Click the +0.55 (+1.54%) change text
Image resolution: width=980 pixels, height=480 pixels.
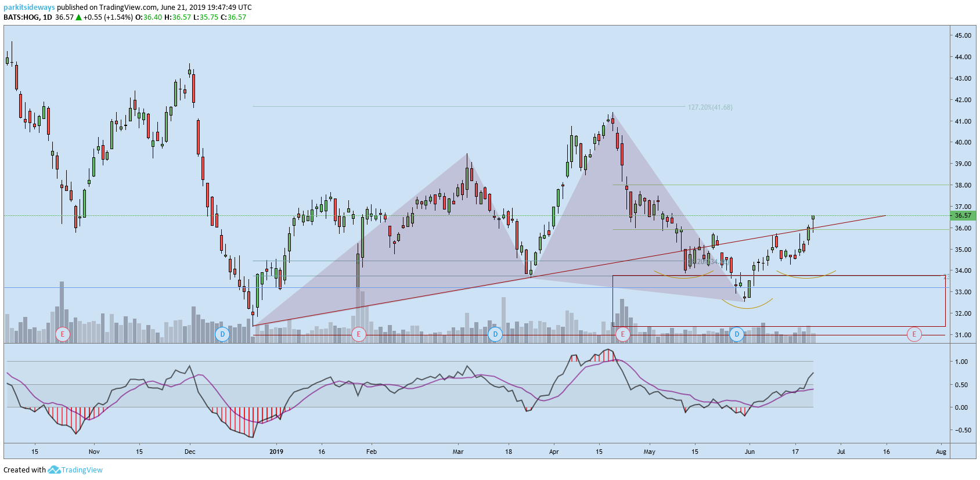click(108, 17)
